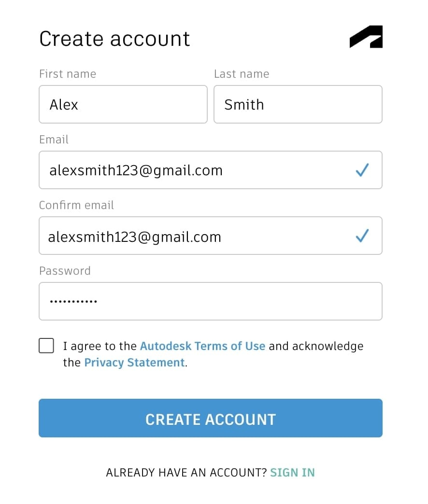428x504 pixels.
Task: Click the "First name" field label
Action: click(68, 74)
